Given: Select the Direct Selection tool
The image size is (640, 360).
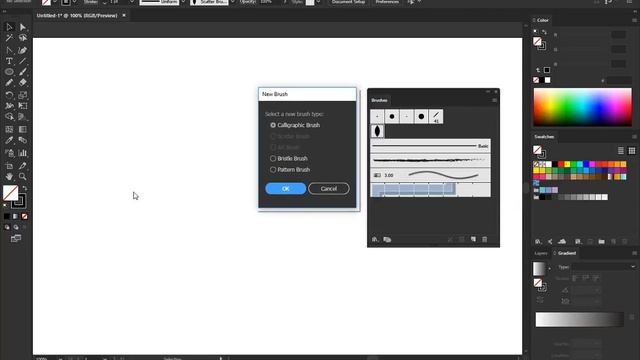Looking at the screenshot, I should pos(22,27).
